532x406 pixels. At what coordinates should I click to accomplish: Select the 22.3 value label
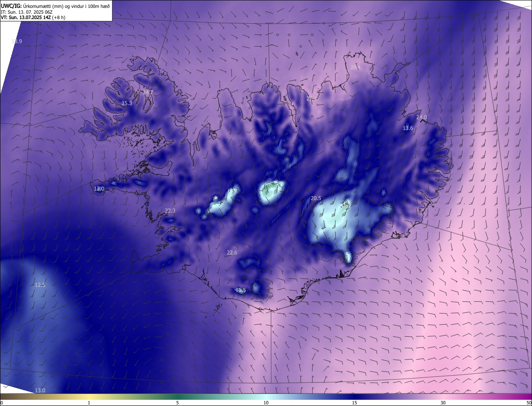170,210
